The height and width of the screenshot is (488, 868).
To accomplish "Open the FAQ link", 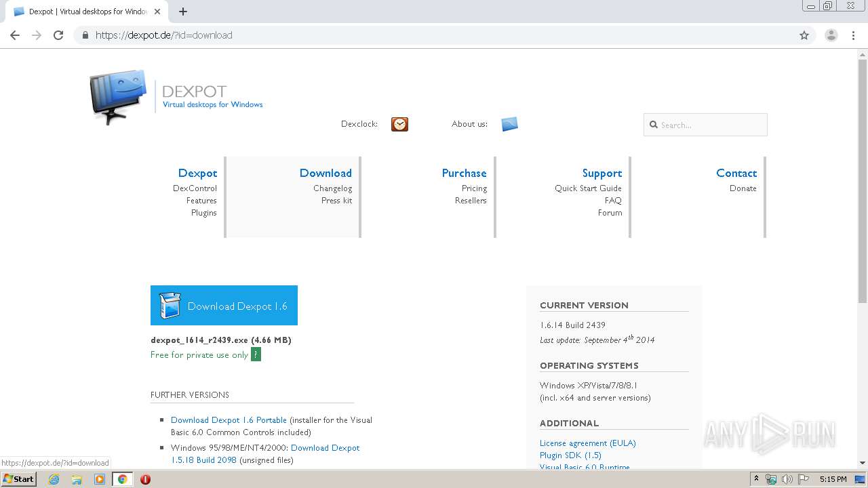I will pos(613,201).
